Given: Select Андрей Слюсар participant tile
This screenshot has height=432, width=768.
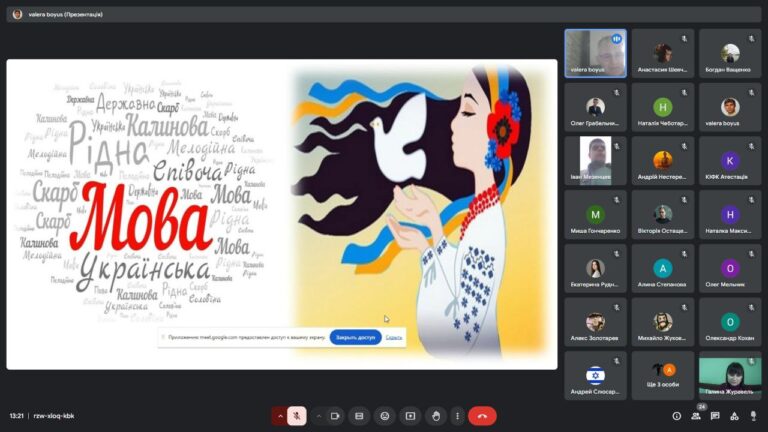Looking at the screenshot, I should pos(595,376).
